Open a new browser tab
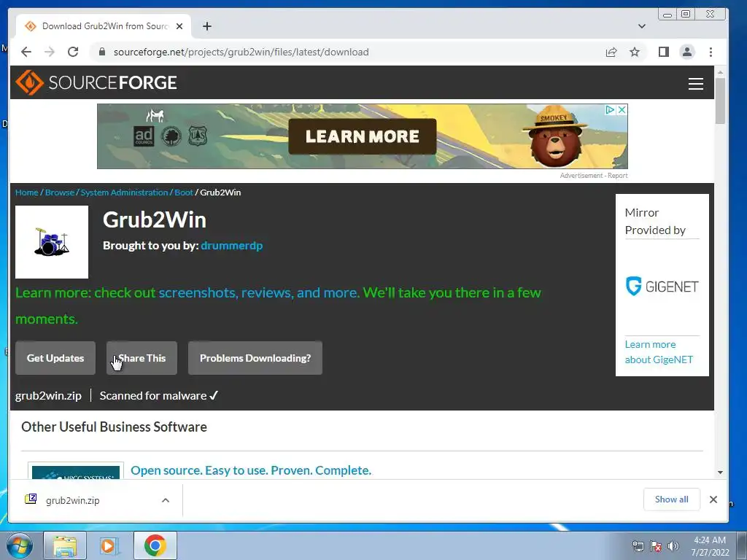The height and width of the screenshot is (560, 747). coord(206,26)
